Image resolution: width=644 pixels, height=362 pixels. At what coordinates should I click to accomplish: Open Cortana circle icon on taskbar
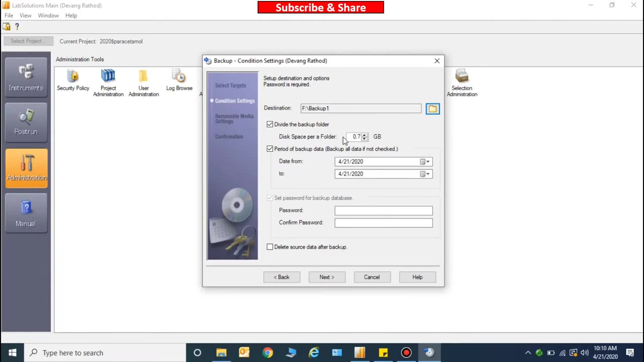click(197, 352)
